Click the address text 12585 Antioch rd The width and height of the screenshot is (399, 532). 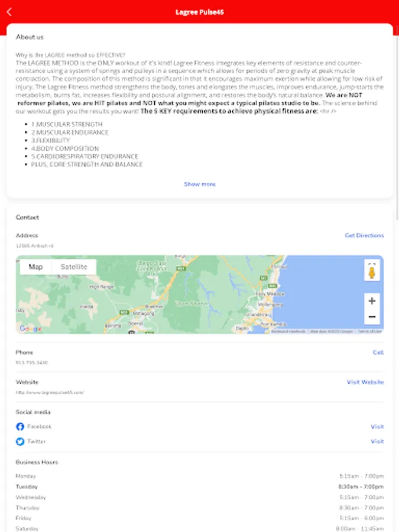[35, 246]
